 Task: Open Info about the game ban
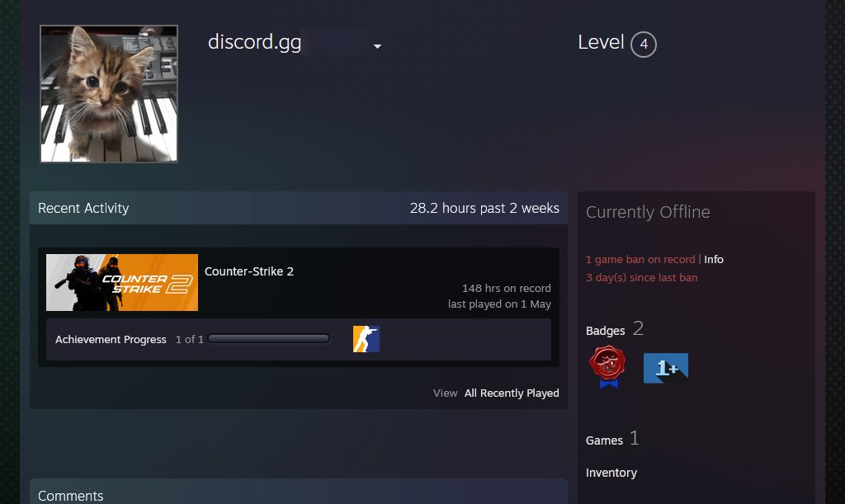click(714, 260)
